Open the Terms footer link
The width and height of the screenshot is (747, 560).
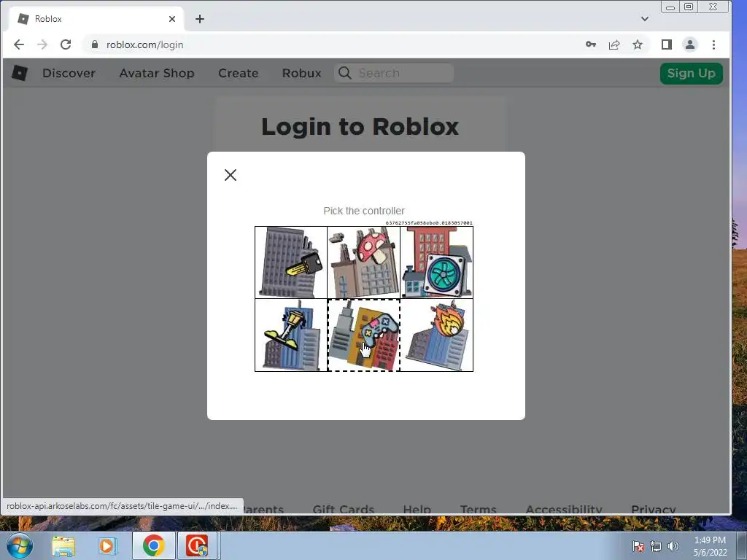pos(479,509)
